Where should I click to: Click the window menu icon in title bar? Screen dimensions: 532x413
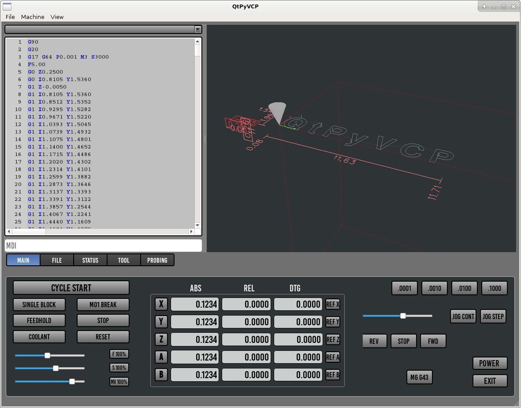click(7, 6)
